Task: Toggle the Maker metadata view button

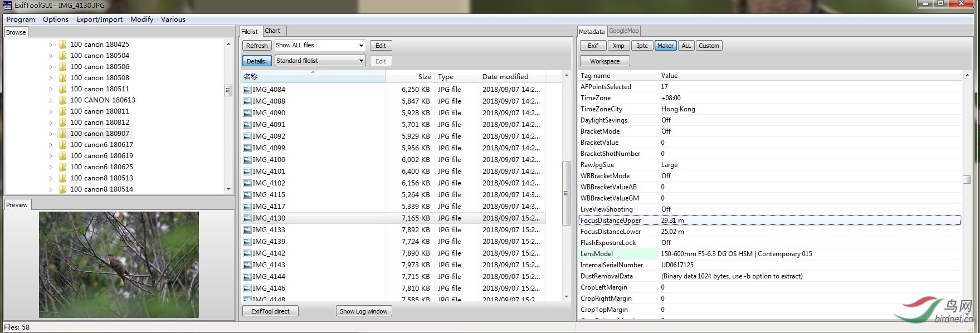Action: 665,46
